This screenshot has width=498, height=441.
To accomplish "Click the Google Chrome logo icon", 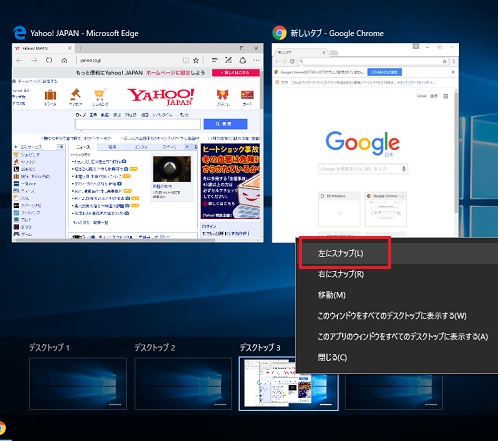I will click(x=279, y=33).
